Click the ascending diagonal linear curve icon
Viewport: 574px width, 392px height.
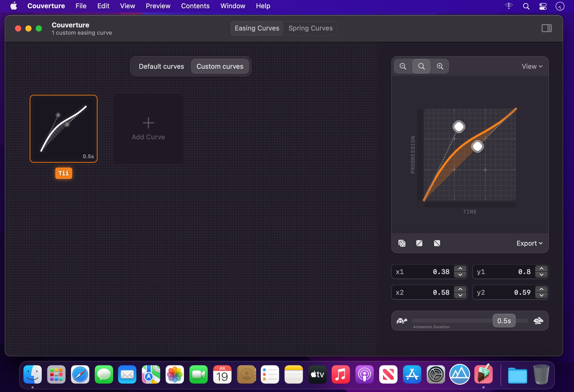coord(419,243)
